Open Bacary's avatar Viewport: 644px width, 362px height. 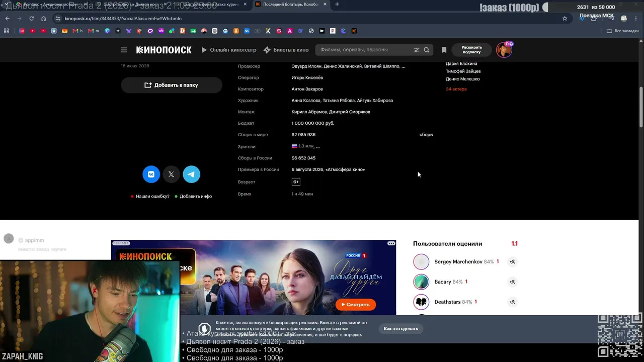coord(421,282)
